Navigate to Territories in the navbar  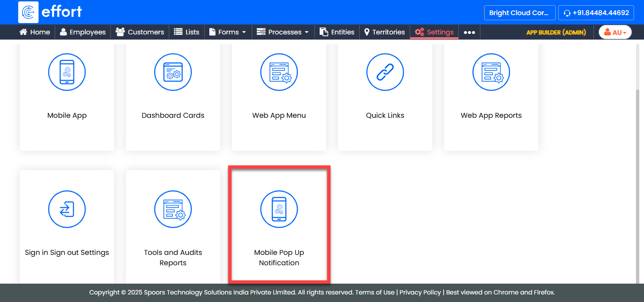click(384, 32)
